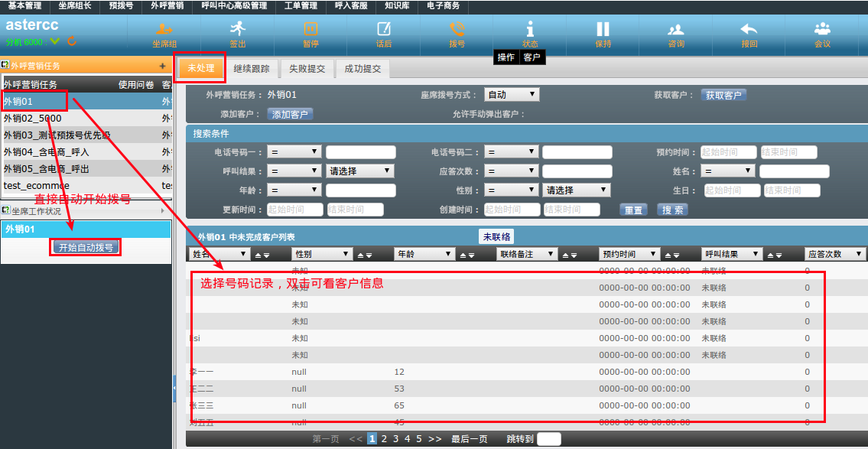This screenshot has height=449, width=868.
Task: Click the 电话号码一 text input field
Action: click(361, 152)
